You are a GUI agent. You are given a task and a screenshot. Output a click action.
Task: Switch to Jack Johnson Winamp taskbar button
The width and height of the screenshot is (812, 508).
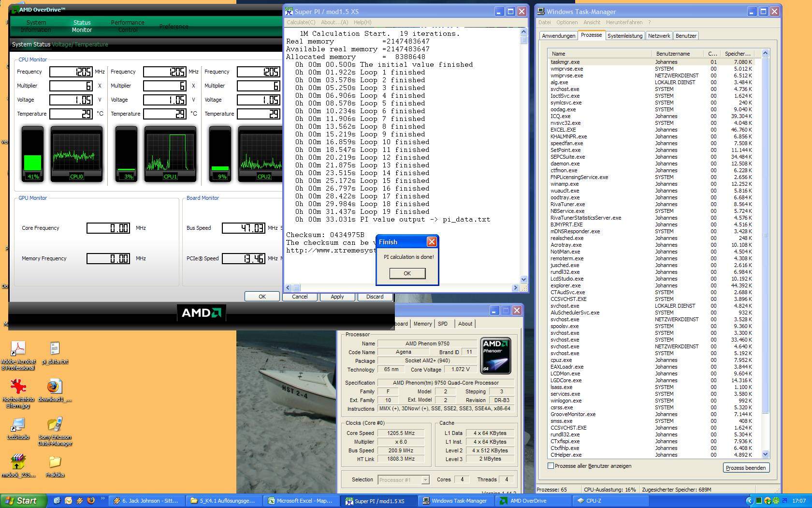tap(146, 501)
